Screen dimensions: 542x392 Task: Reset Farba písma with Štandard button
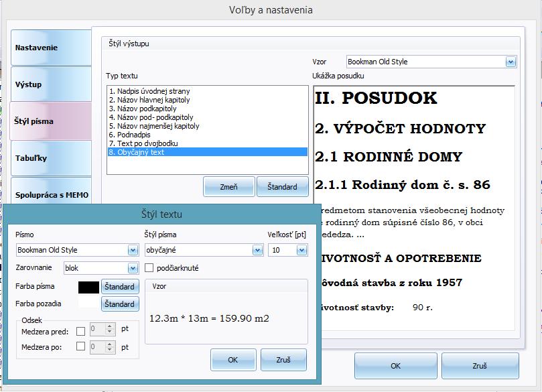point(120,287)
